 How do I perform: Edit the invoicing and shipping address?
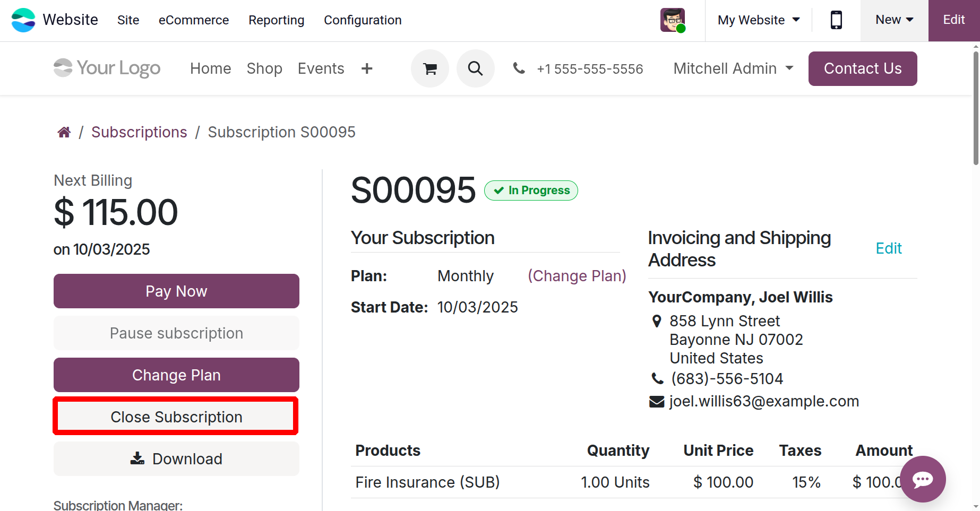coord(888,248)
